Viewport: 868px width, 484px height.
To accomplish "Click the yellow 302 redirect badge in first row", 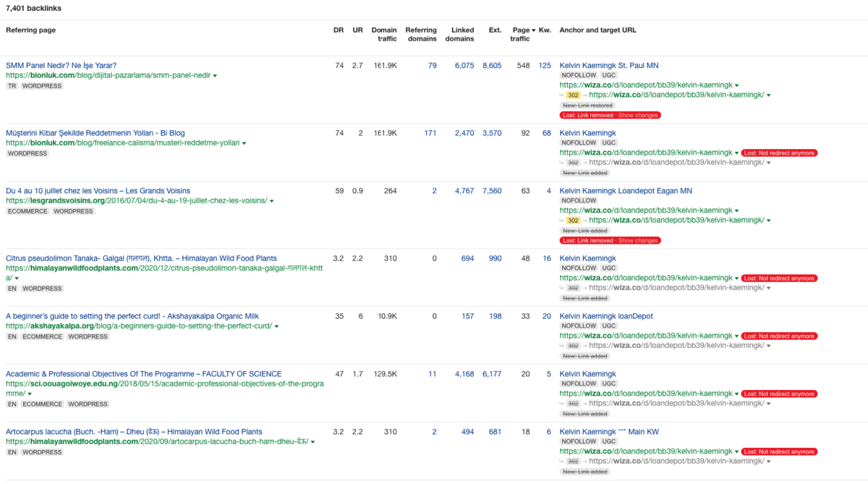I will [573, 95].
